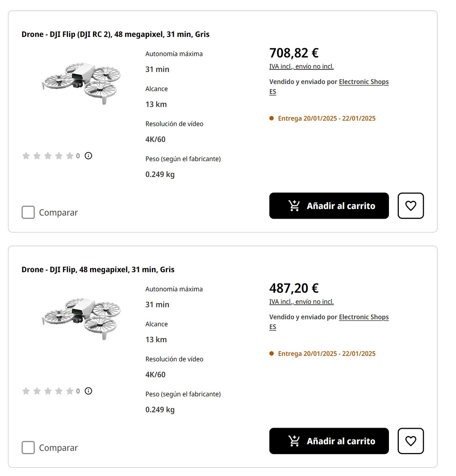Click the 708,82 € price
This screenshot has height=476, width=456.
click(294, 53)
